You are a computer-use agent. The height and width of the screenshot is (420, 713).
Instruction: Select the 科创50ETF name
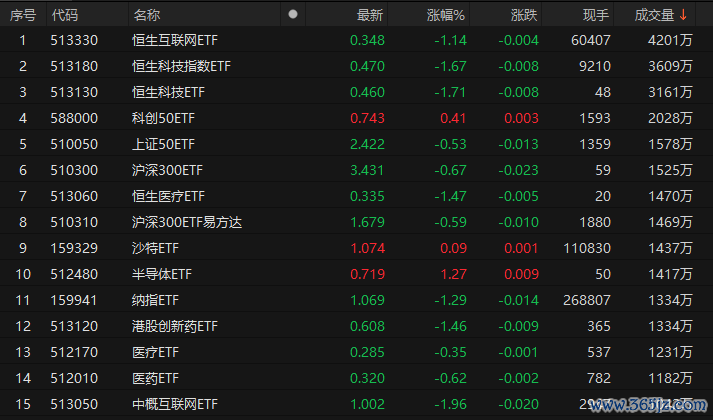point(163,118)
